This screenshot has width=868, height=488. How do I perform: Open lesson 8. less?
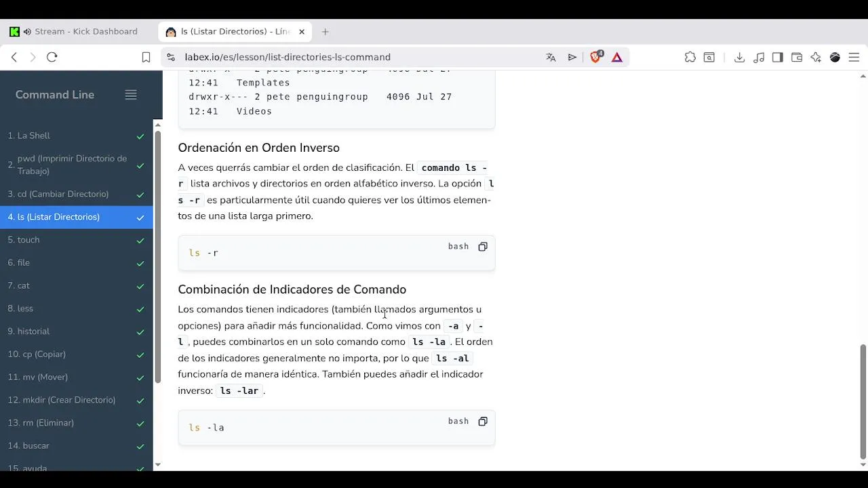tap(76, 308)
